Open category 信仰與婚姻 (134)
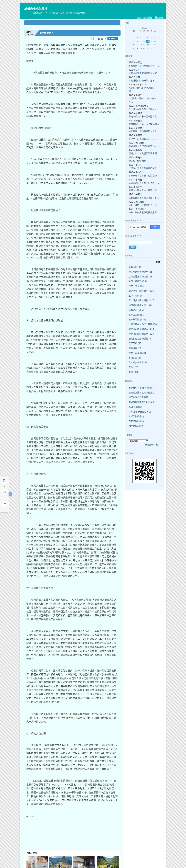The height and width of the screenshot is (868, 186). (137, 319)
